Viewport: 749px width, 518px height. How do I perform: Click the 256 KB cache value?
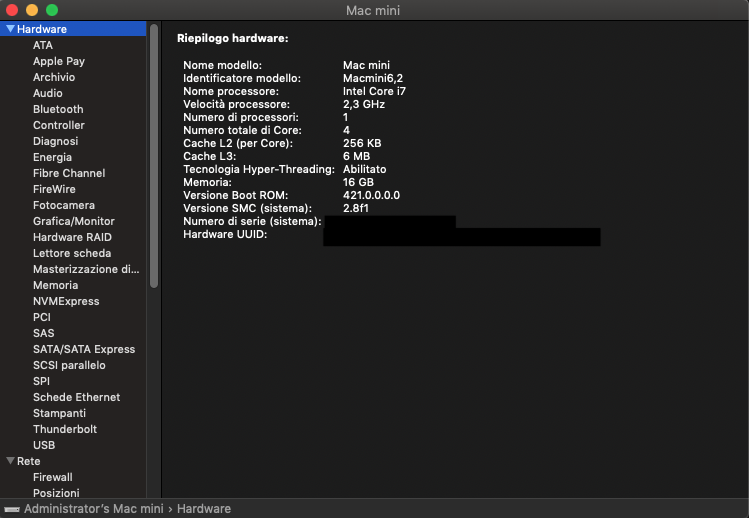(362, 143)
